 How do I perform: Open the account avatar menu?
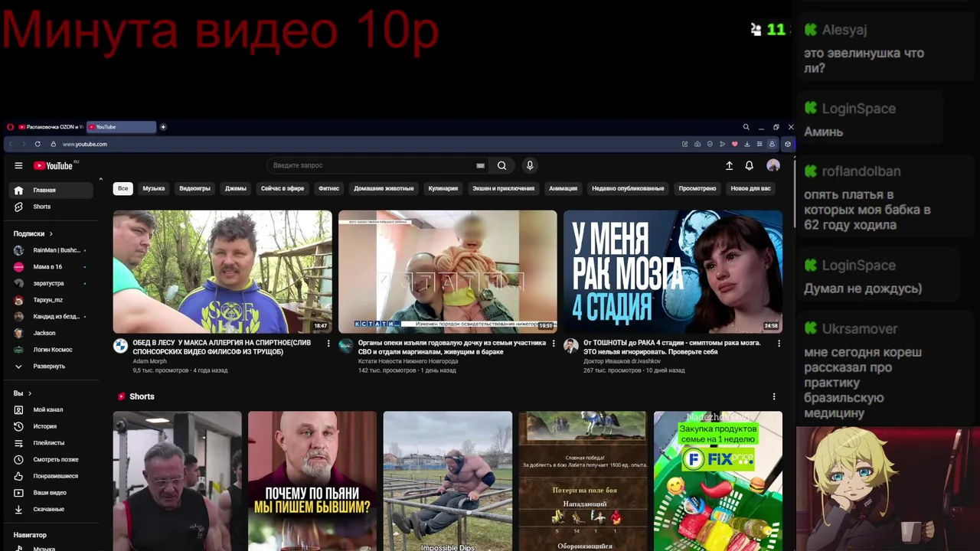click(x=773, y=165)
